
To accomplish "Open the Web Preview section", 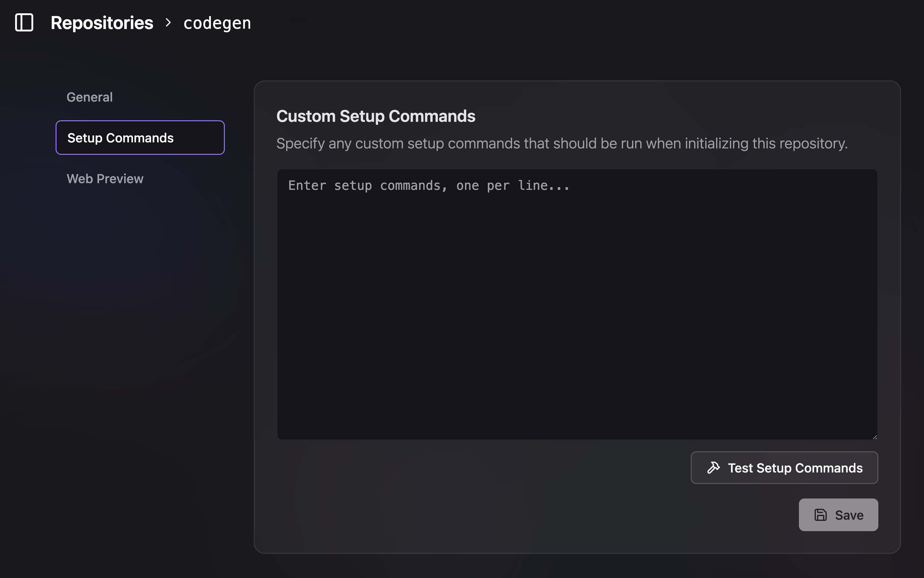I will tap(105, 179).
